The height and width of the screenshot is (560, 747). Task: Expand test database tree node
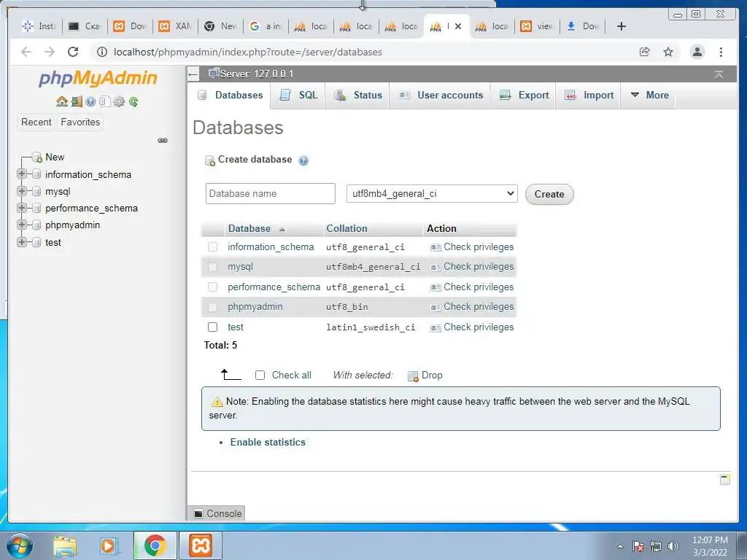pos(21,242)
